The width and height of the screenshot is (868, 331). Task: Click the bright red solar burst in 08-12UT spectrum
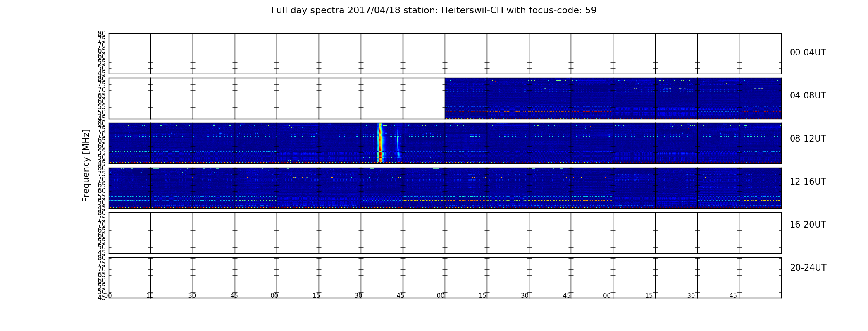(x=380, y=142)
